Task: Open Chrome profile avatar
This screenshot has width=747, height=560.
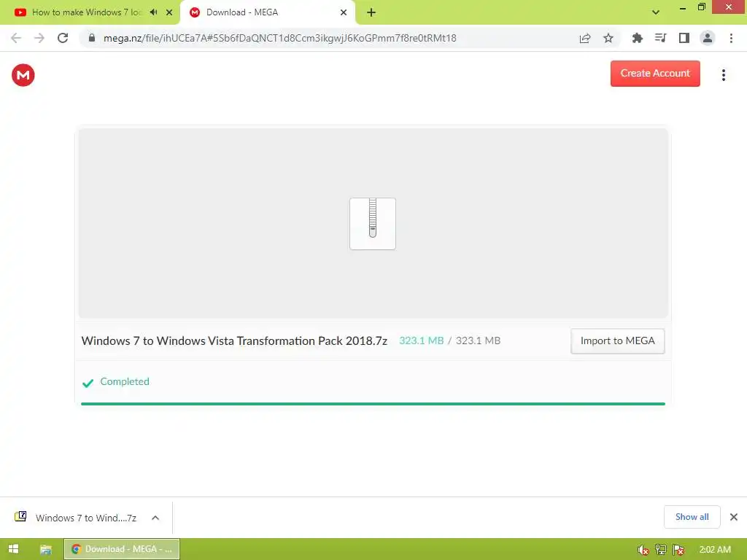Action: [x=708, y=38]
